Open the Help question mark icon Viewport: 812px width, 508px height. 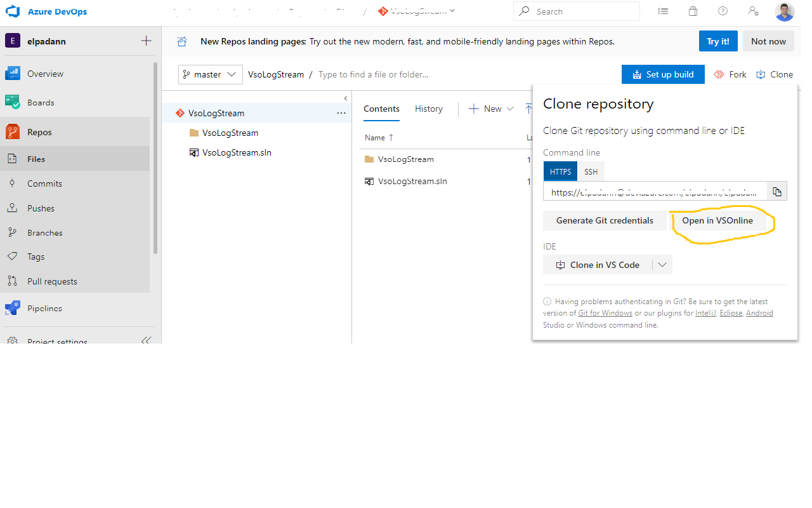[x=723, y=11]
